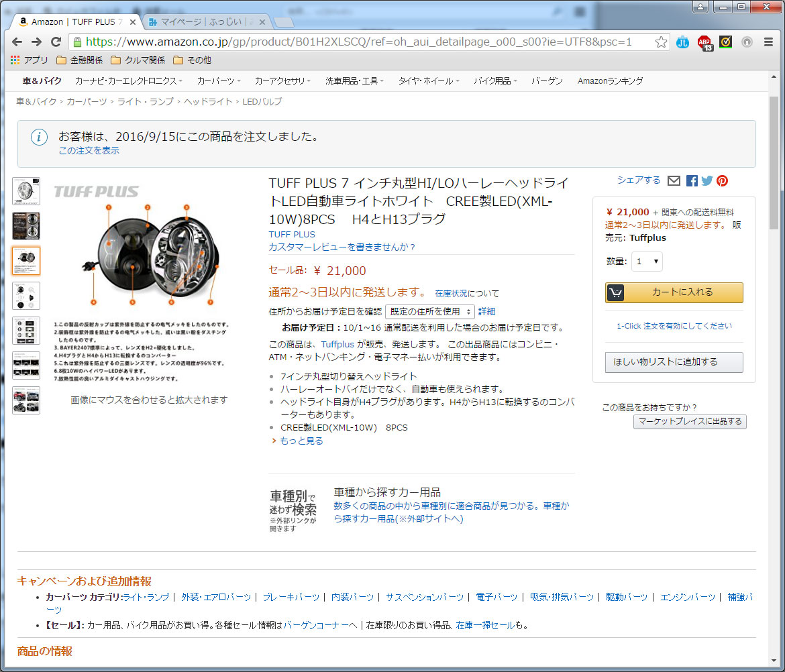
Task: Click ほしい物リストに追加する button
Action: point(674,361)
